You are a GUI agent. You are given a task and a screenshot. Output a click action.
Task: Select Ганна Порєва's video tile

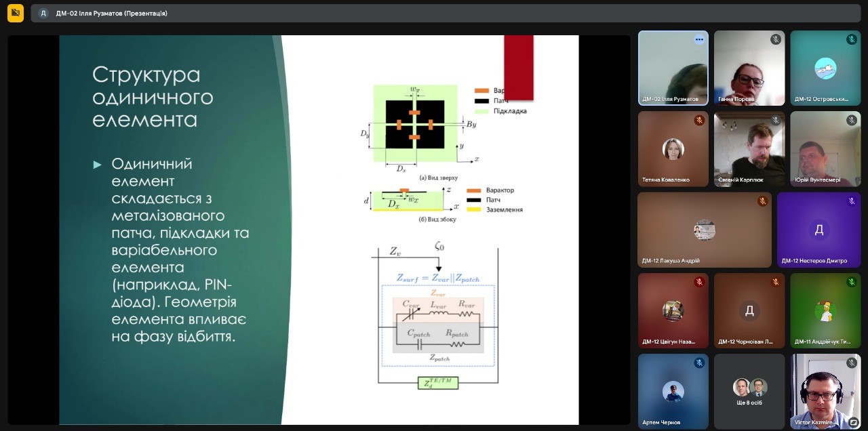(749, 68)
